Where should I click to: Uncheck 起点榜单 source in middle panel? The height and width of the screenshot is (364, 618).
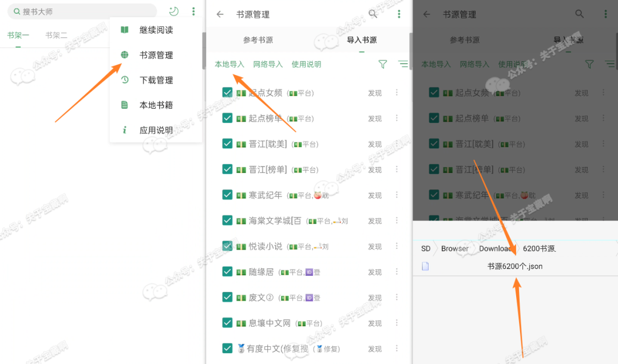227,118
